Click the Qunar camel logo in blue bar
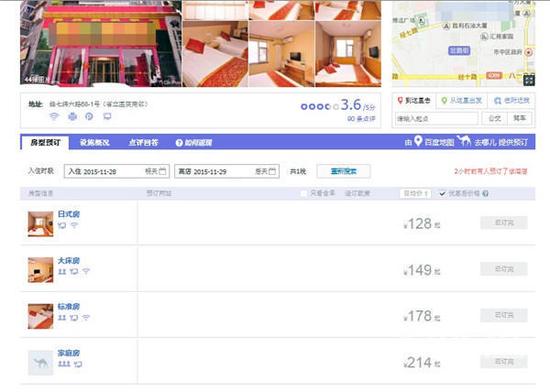 tap(464, 141)
